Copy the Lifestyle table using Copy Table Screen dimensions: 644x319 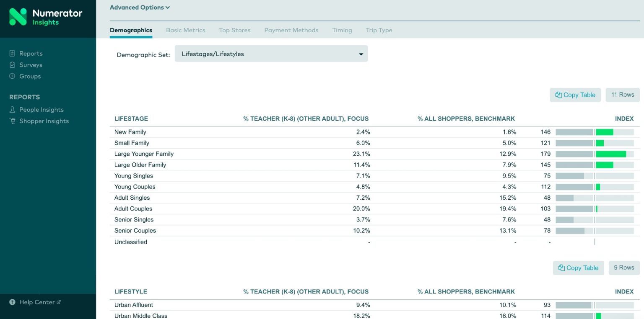578,268
